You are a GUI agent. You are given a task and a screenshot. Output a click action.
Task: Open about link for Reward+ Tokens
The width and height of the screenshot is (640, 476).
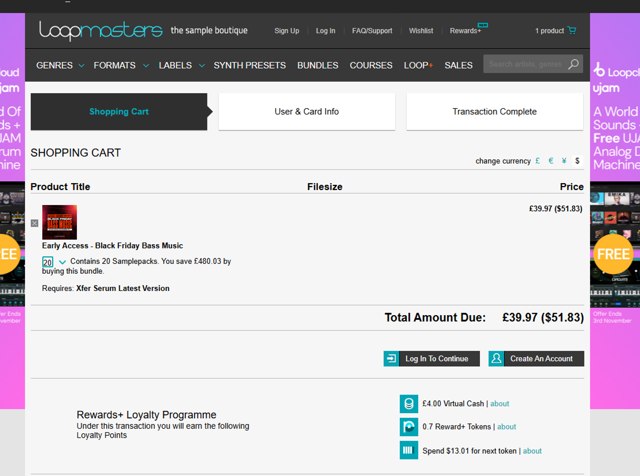click(507, 427)
